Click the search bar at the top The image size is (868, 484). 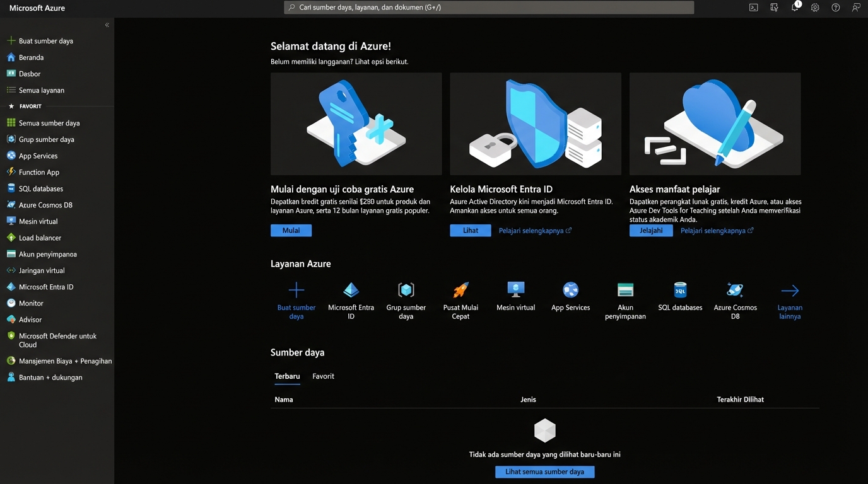[x=489, y=8]
